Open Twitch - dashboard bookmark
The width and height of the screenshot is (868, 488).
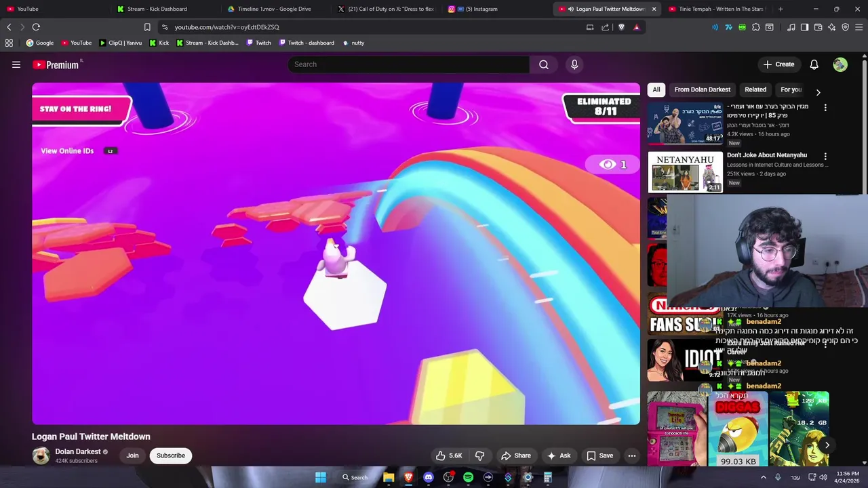point(305,43)
